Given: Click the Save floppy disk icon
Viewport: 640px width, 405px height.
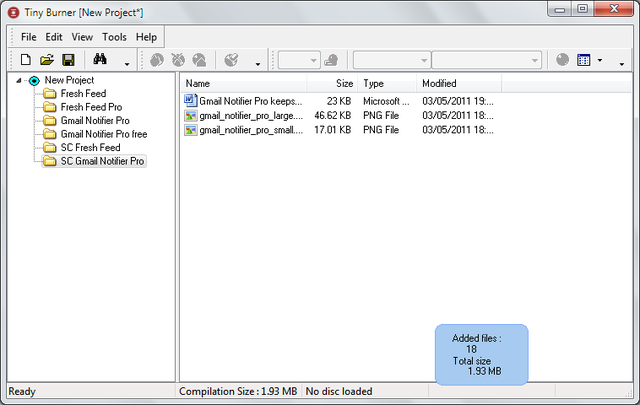Looking at the screenshot, I should tap(68, 60).
